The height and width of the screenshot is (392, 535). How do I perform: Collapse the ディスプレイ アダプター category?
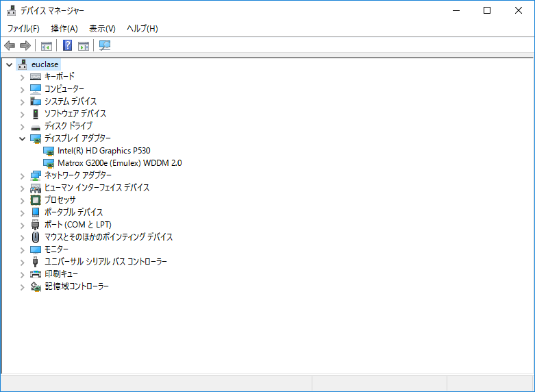[22, 138]
